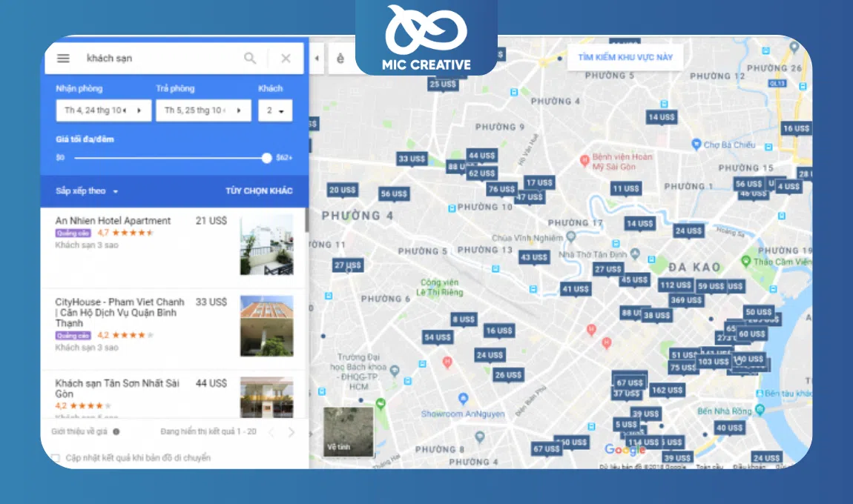This screenshot has width=853, height=504.
Task: Select the 50 US$ map price marker
Action: pyautogui.click(x=758, y=312)
